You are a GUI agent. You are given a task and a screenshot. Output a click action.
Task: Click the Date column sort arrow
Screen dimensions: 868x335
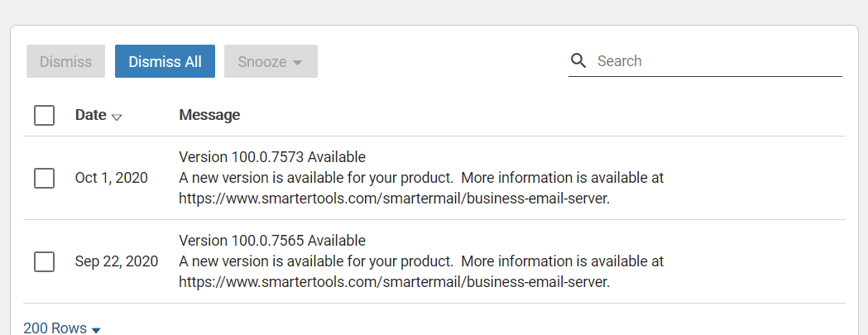(117, 117)
